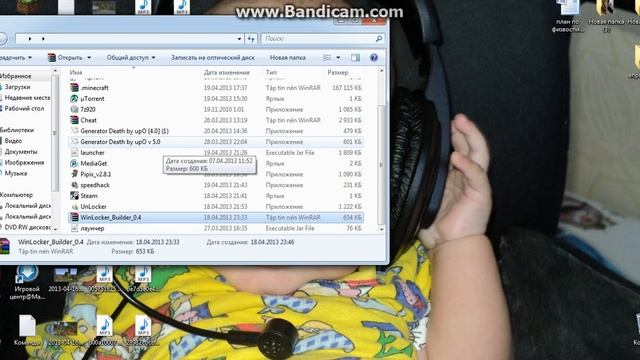Click the 1 222 КБ size of UnLocker
This screenshot has height=360, width=640.
pyautogui.click(x=350, y=207)
